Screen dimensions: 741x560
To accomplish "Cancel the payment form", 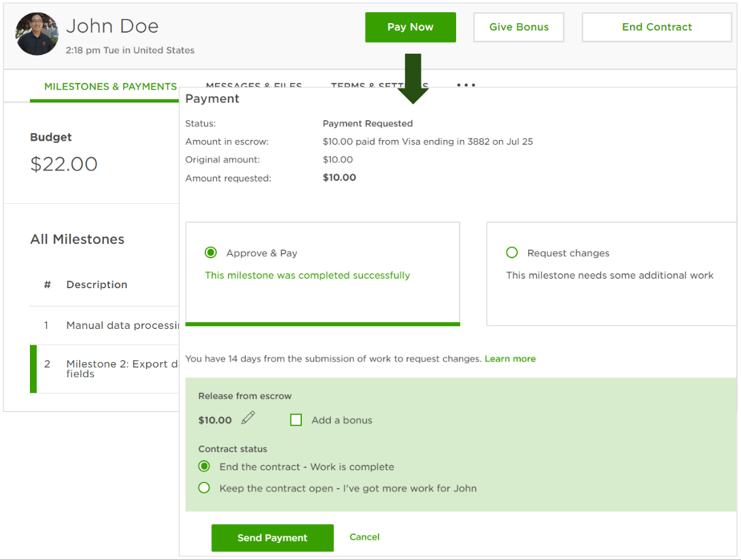I will pos(364,537).
